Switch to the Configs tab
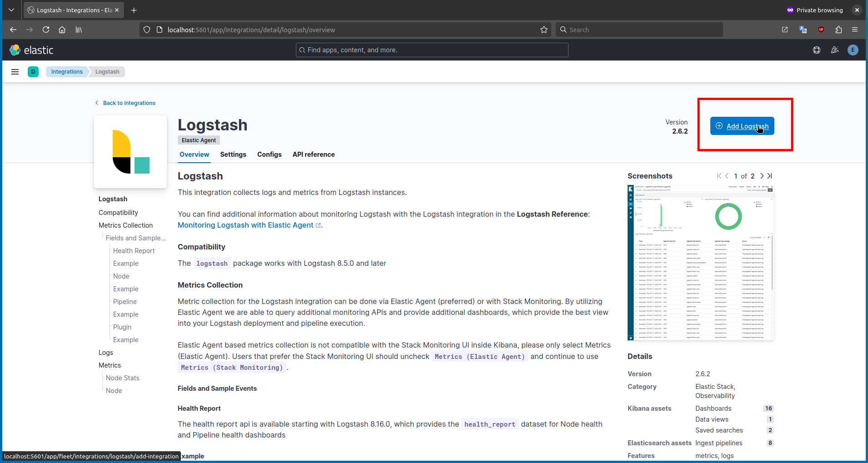This screenshot has width=868, height=463. (269, 154)
